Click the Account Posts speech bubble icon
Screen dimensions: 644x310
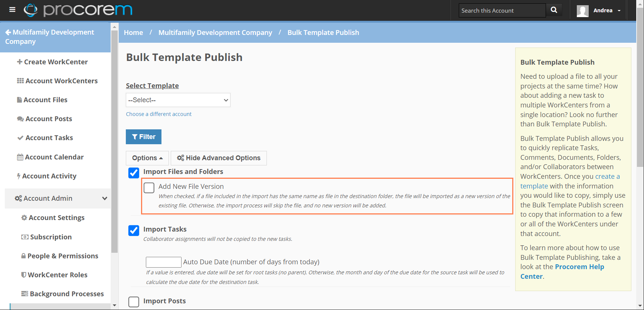click(20, 119)
